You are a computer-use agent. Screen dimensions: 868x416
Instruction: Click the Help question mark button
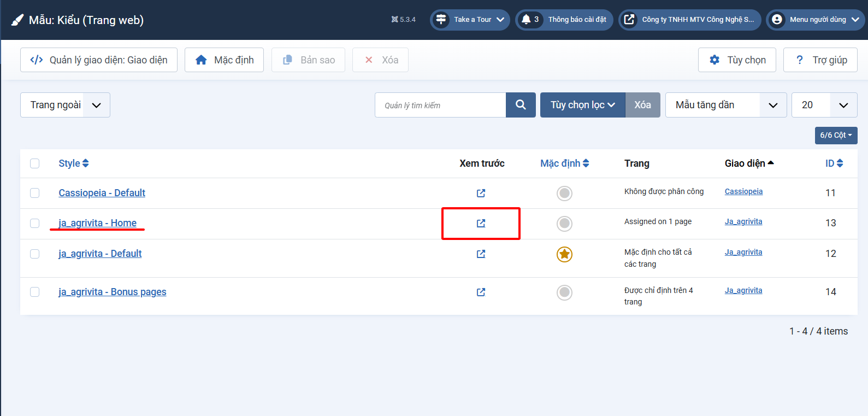point(820,60)
